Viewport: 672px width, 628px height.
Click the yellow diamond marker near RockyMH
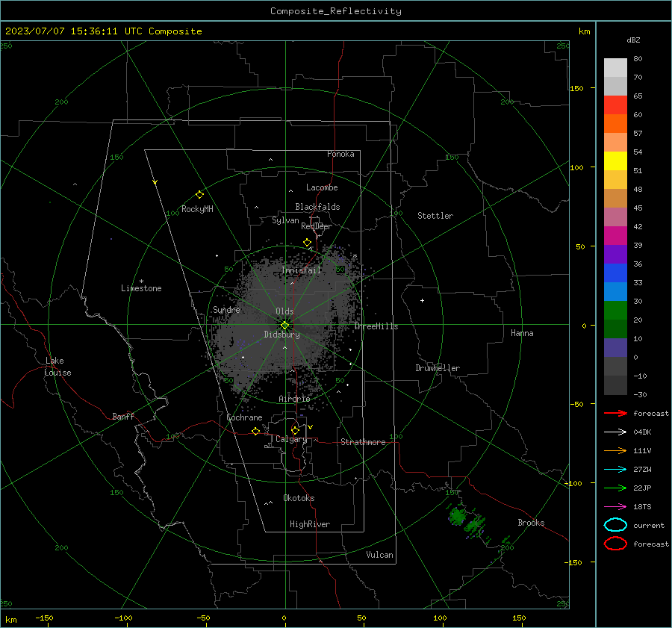click(x=199, y=195)
